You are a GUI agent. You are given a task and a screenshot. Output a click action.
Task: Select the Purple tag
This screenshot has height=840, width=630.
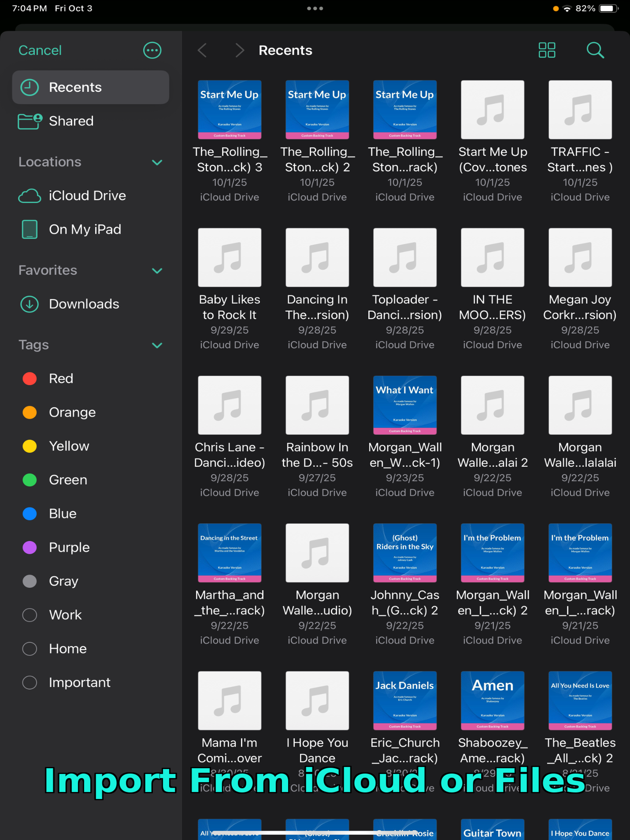(x=90, y=548)
